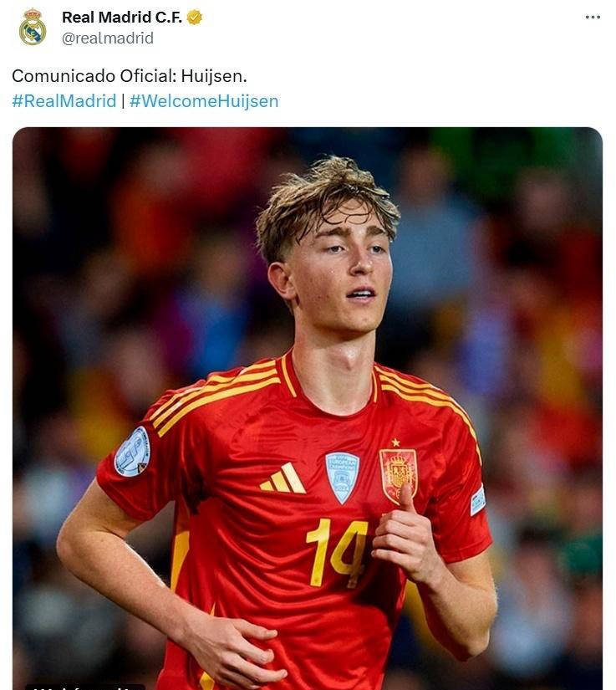
Task: Follow the #RealMadrid hashtag
Action: pos(64,100)
